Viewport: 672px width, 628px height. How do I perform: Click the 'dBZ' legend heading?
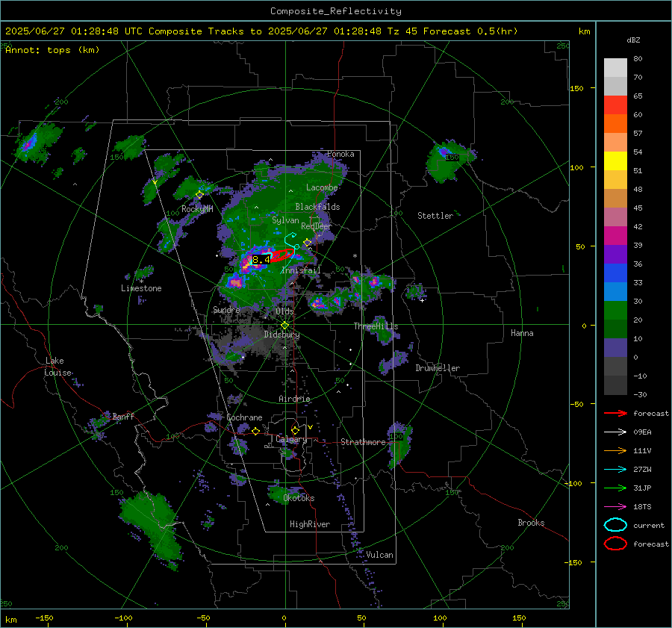633,40
